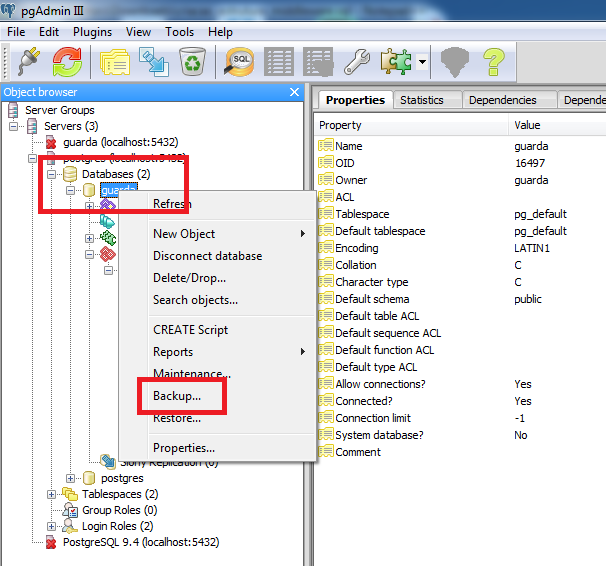Click the disconnected guarda server icon

tap(51, 142)
